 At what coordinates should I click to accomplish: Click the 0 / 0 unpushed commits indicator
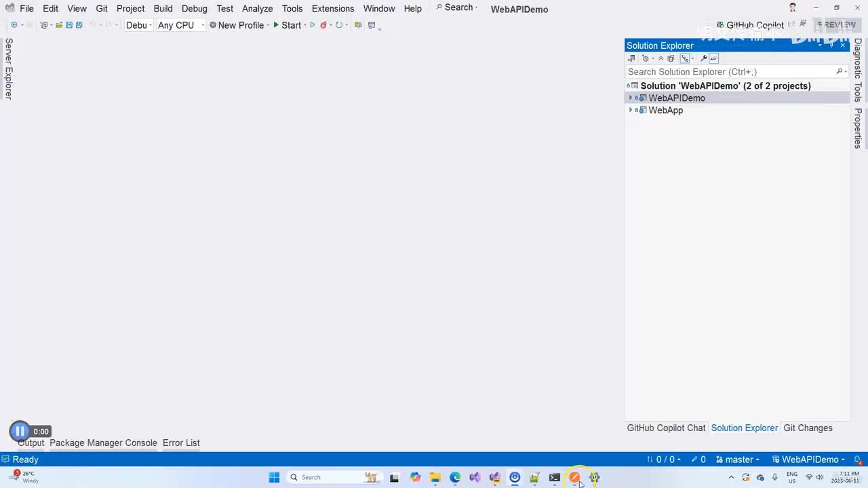pos(665,460)
